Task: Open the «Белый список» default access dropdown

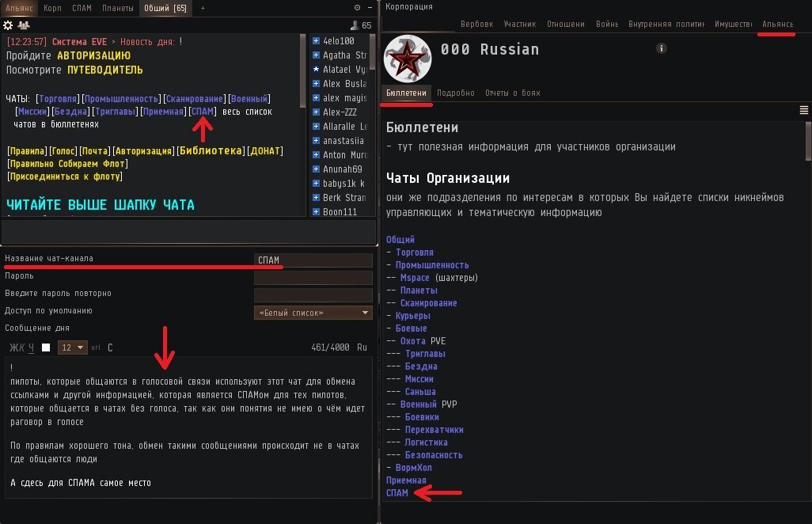Action: [313, 313]
